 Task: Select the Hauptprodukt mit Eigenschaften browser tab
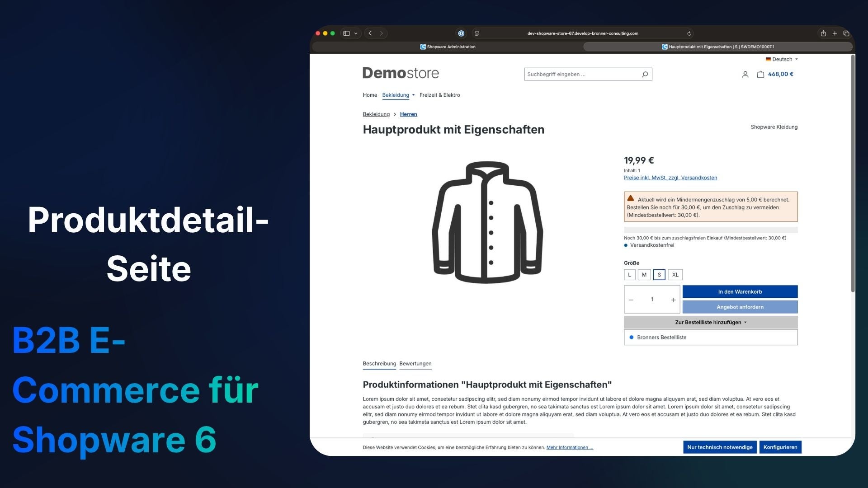coord(718,47)
